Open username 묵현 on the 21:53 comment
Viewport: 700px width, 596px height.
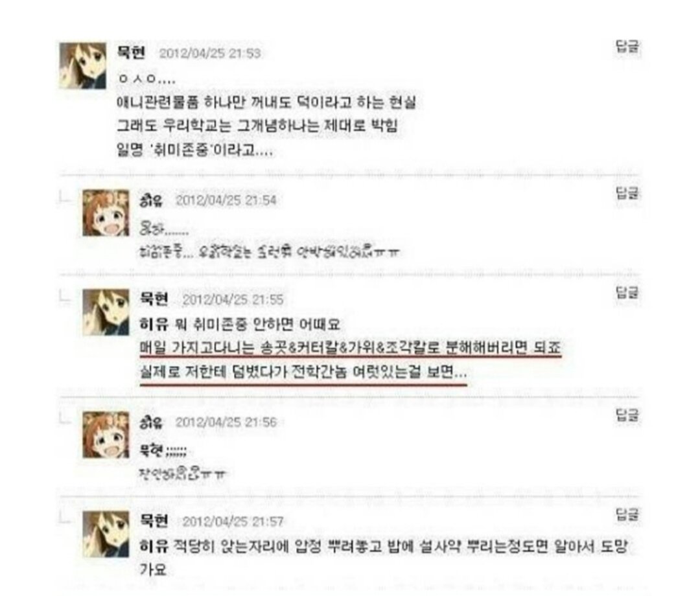(x=131, y=52)
